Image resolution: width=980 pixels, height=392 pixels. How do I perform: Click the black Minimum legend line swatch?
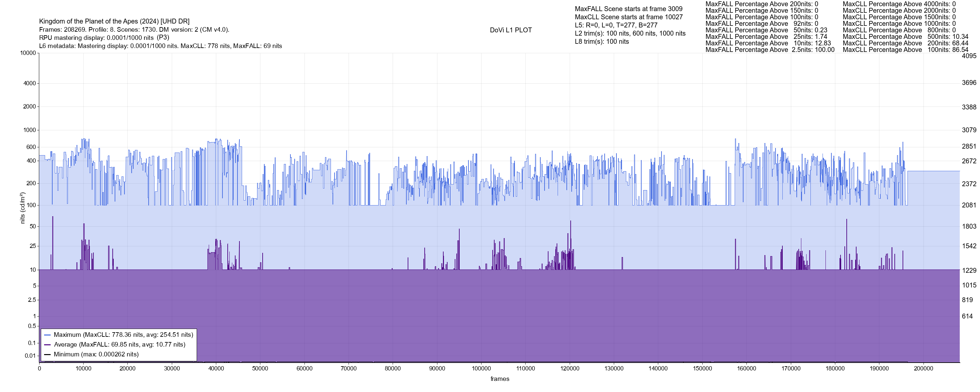[48, 355]
